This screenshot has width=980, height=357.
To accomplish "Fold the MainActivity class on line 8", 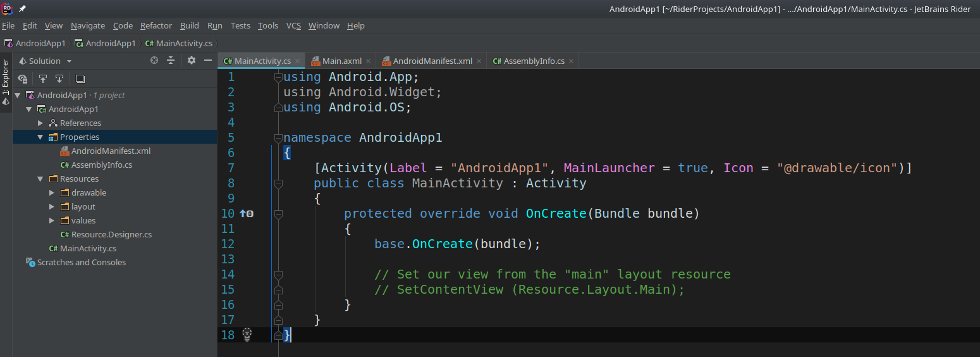I will click(278, 184).
